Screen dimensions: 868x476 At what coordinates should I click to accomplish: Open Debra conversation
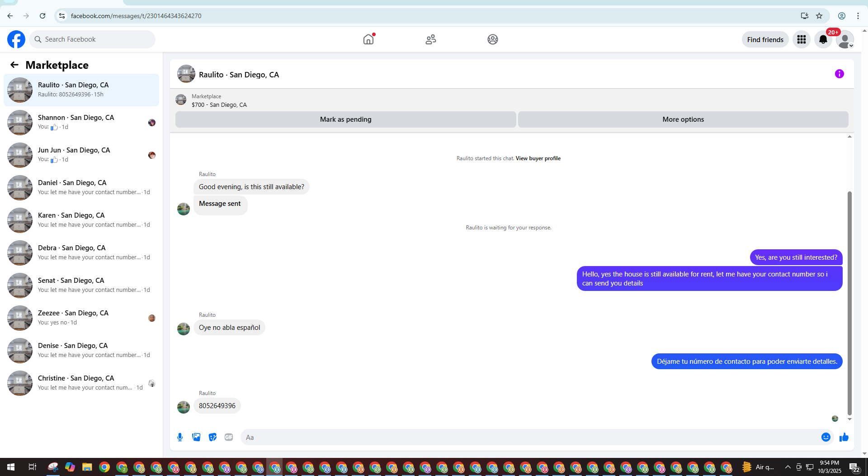[x=81, y=252]
